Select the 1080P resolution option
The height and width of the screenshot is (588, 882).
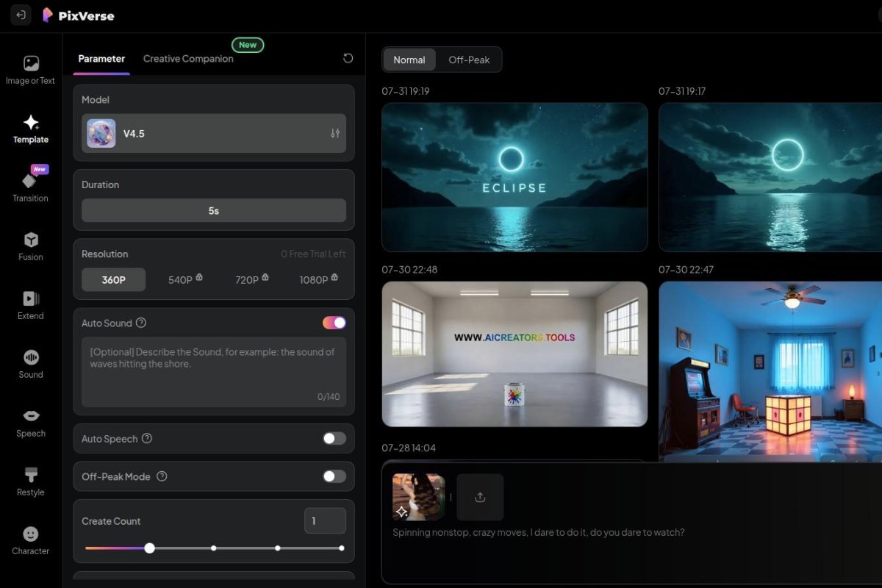tap(314, 279)
